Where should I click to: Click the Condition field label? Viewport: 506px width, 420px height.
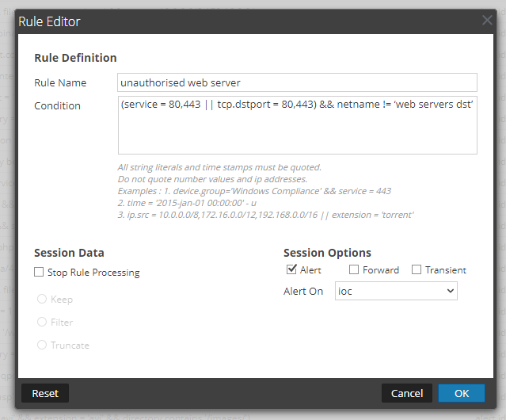[57, 105]
